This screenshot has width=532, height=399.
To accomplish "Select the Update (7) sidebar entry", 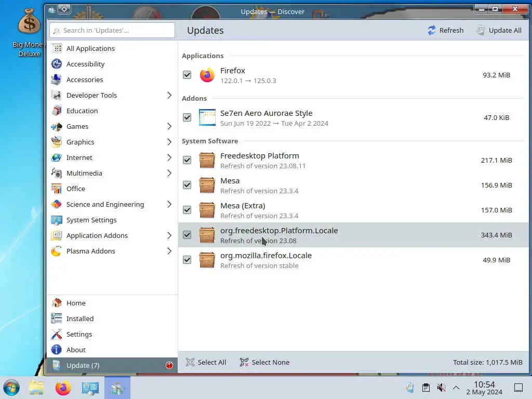I will 112,365.
